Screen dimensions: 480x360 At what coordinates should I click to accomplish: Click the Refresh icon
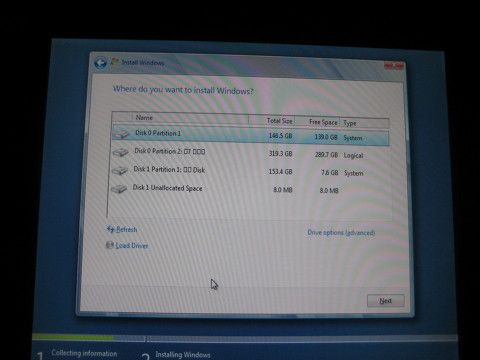point(110,229)
